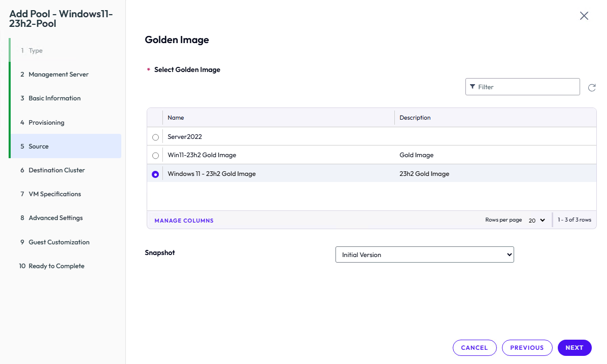Click the 'Gold Image' description cell
607x364 pixels.
(x=417, y=155)
